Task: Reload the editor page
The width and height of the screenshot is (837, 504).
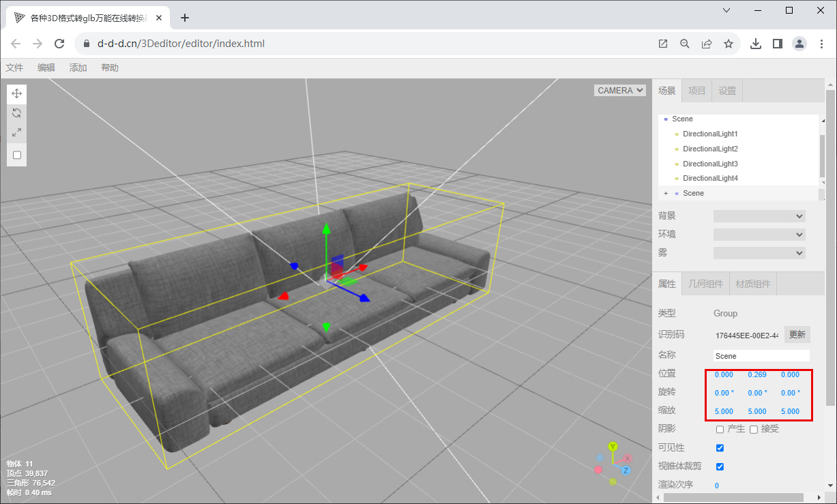Action: (59, 44)
